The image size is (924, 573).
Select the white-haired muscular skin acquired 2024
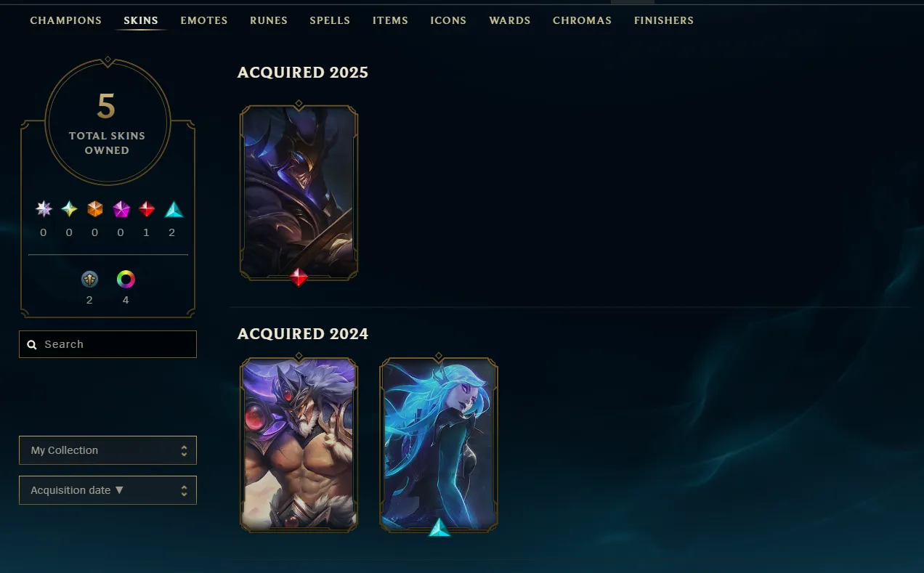pyautogui.click(x=299, y=444)
